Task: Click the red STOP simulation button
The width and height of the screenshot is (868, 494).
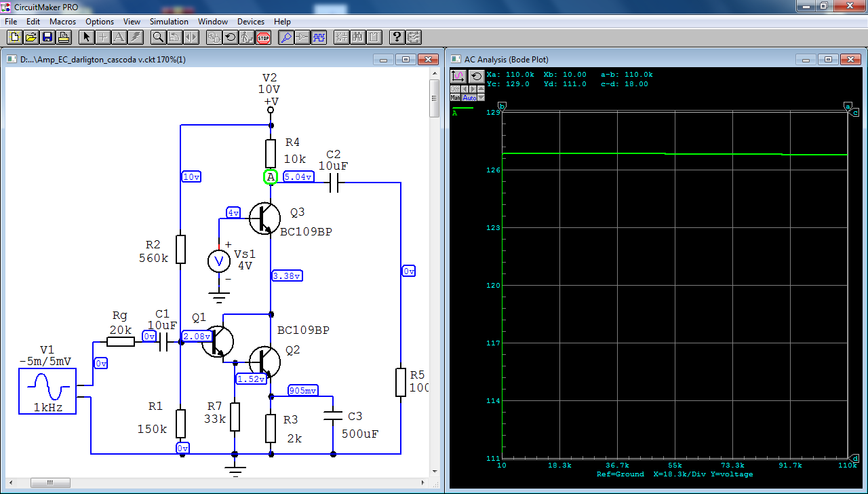Action: coord(263,37)
